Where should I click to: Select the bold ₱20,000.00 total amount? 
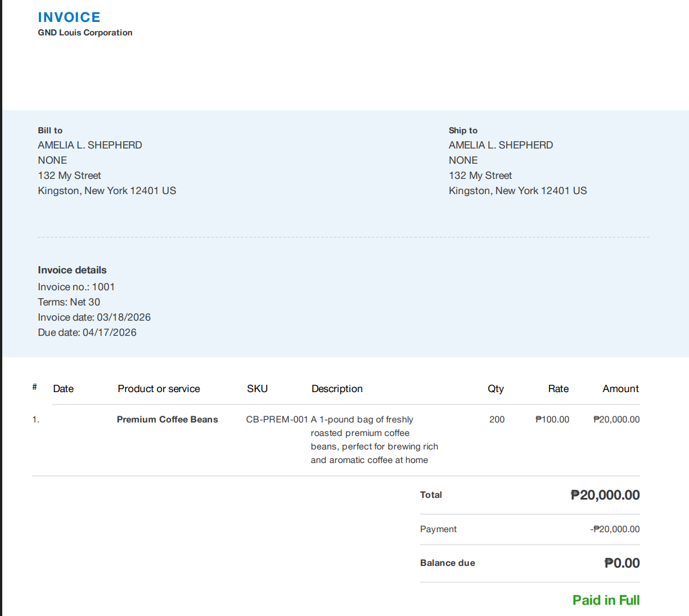click(605, 495)
